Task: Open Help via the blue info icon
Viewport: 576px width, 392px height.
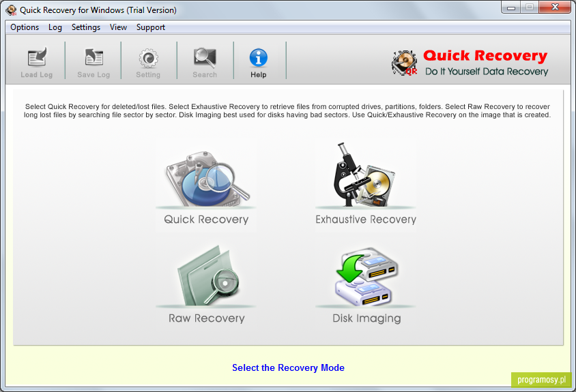Action: point(259,58)
